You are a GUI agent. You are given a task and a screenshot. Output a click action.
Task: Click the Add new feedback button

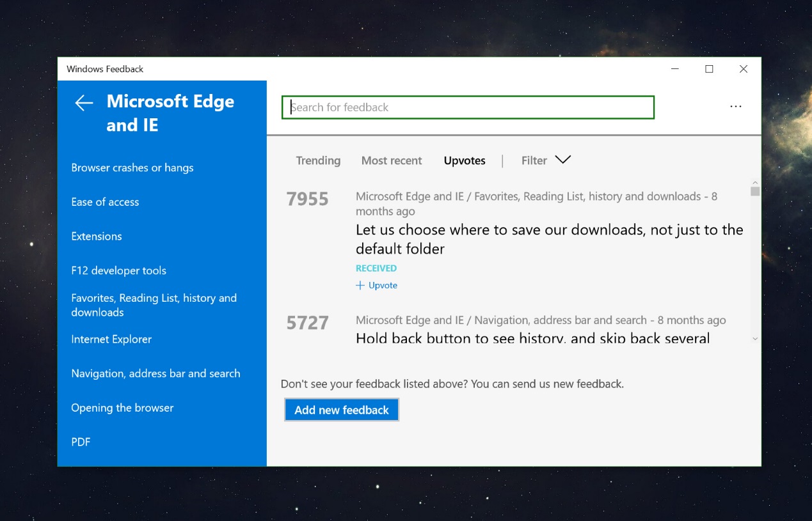[x=342, y=410]
